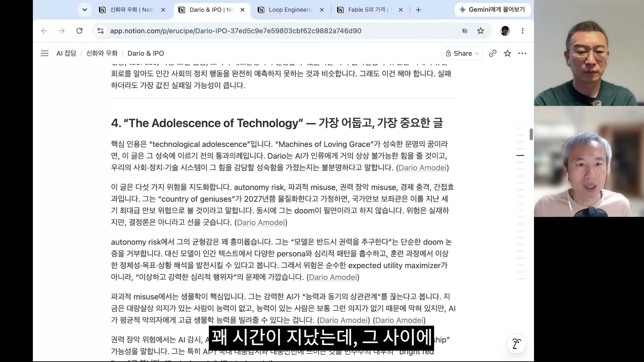Open the Share dropdown

pos(462,53)
